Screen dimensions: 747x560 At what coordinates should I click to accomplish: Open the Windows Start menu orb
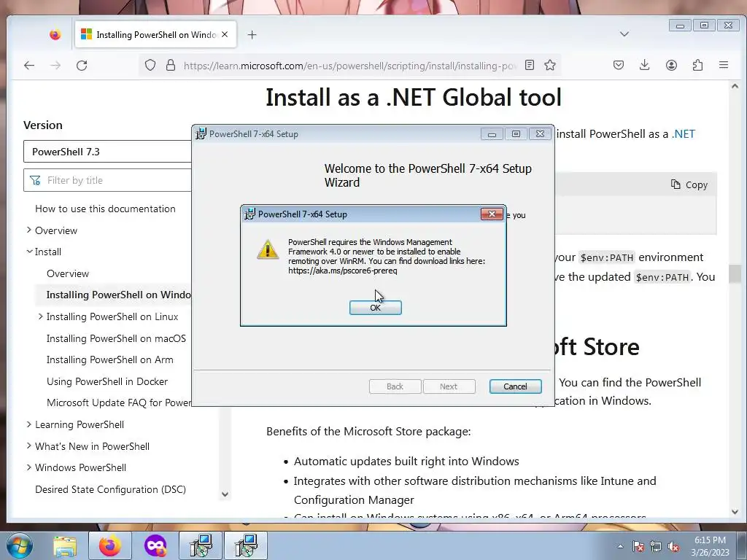coord(20,545)
